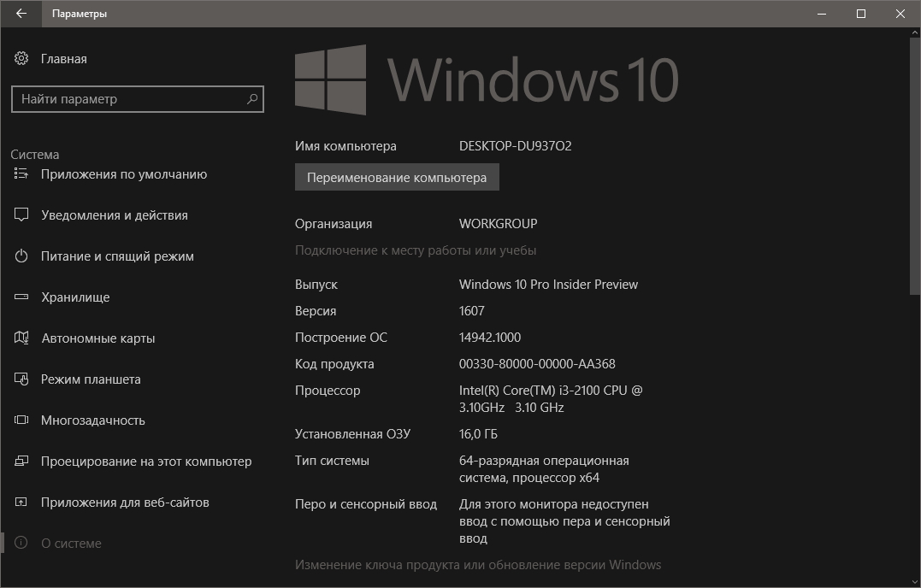Screen dimensions: 921x588
Task: Click the Построение ОС label
Action: coord(340,338)
